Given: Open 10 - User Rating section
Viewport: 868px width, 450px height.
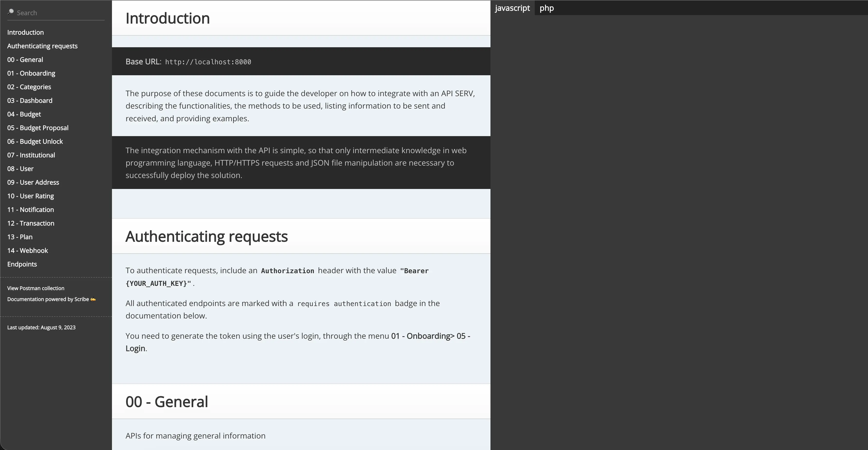Looking at the screenshot, I should pyautogui.click(x=31, y=196).
